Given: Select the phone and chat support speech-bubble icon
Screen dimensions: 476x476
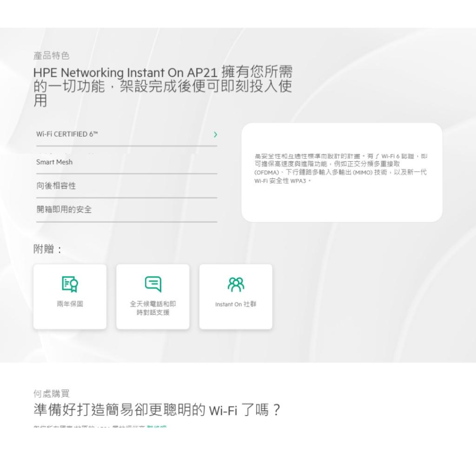Looking at the screenshot, I should (153, 283).
